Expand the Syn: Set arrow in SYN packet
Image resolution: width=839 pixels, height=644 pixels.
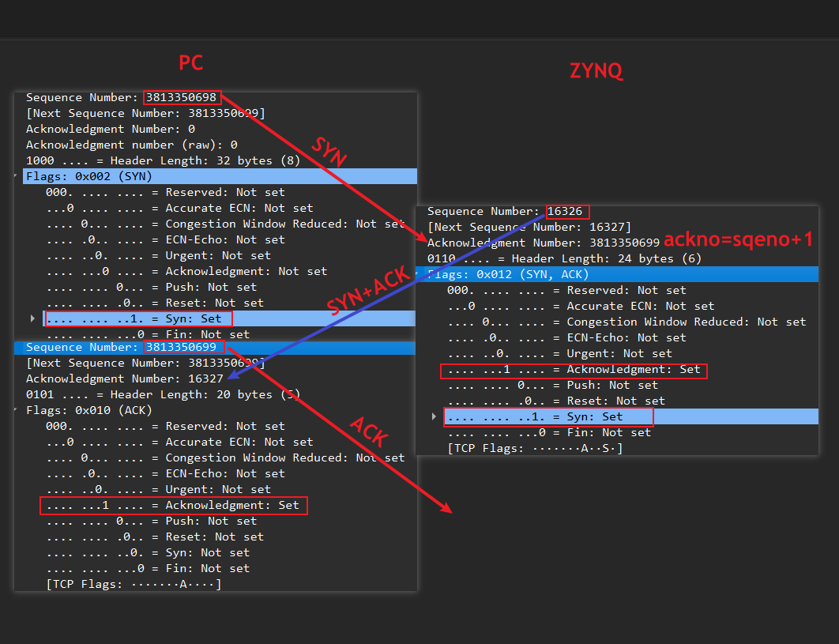[x=32, y=318]
